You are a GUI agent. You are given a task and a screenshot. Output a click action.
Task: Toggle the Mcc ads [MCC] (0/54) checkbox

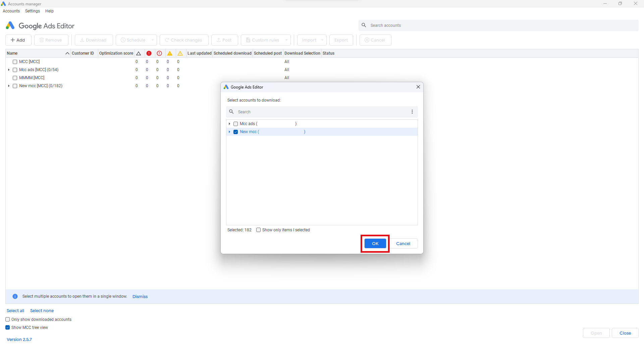tap(15, 70)
